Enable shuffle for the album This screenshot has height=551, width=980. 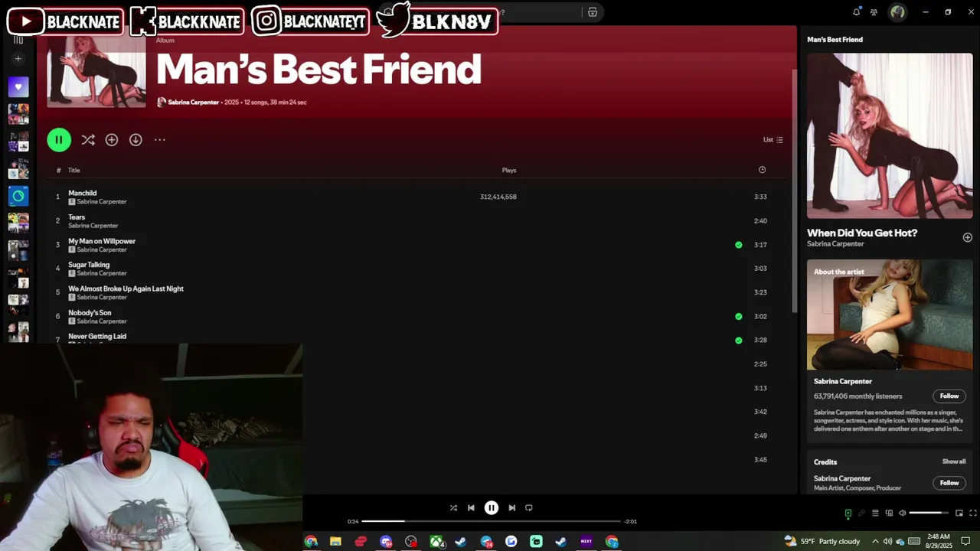(x=88, y=140)
